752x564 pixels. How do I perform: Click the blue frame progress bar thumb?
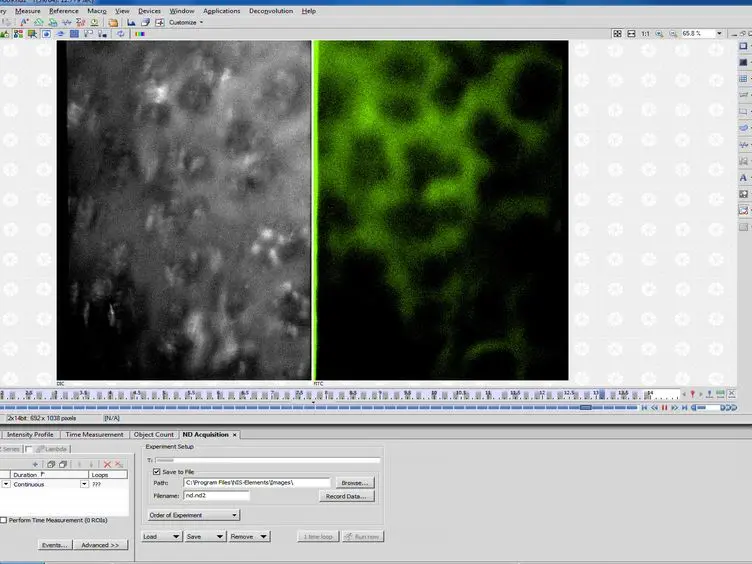coord(585,408)
